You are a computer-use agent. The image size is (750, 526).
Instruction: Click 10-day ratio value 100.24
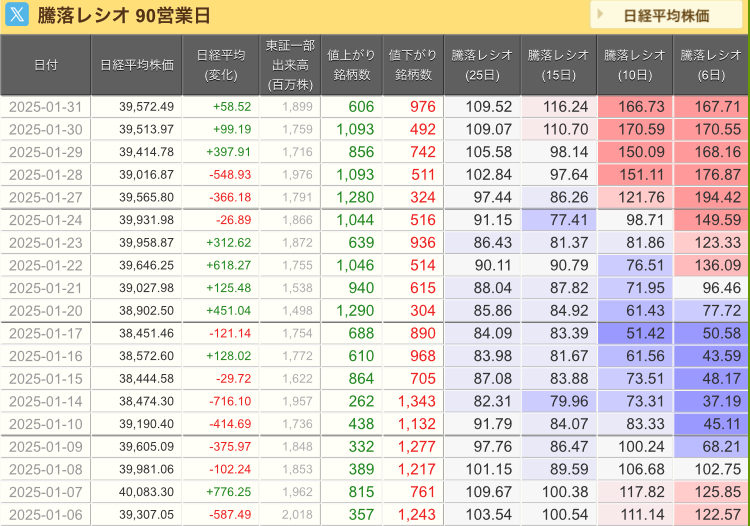click(641, 447)
